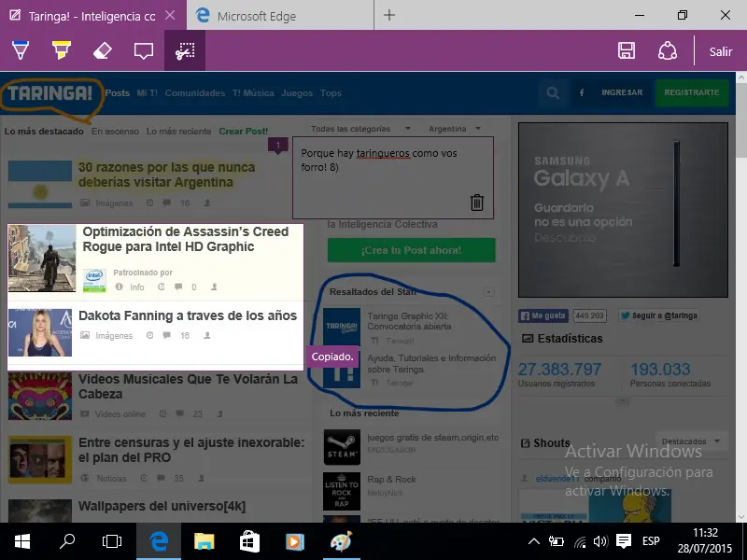
Task: Open File Explorer from the taskbar
Action: point(204,541)
